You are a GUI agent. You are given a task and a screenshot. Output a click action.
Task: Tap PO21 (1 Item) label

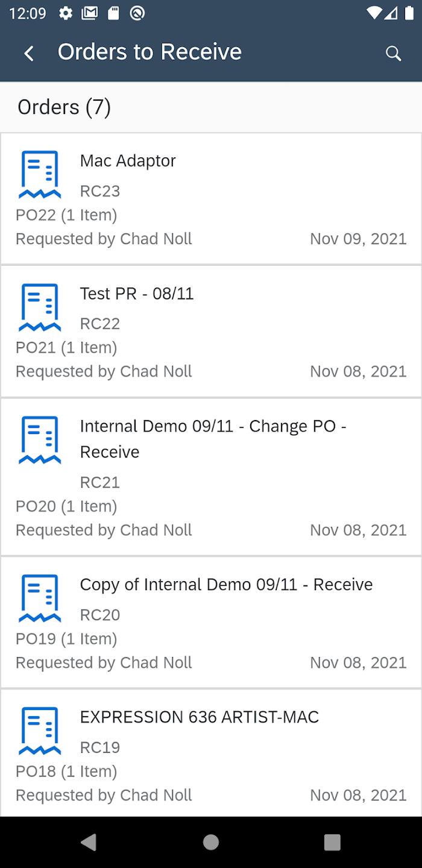point(66,348)
